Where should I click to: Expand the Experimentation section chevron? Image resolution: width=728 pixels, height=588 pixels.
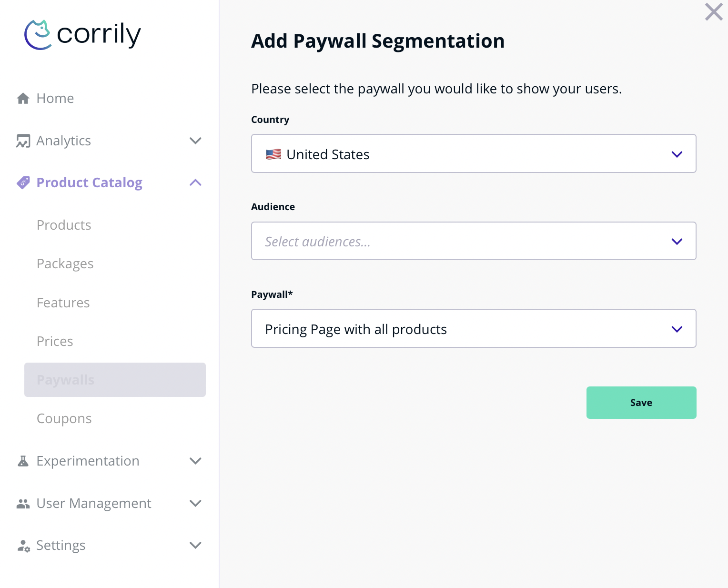pos(195,461)
